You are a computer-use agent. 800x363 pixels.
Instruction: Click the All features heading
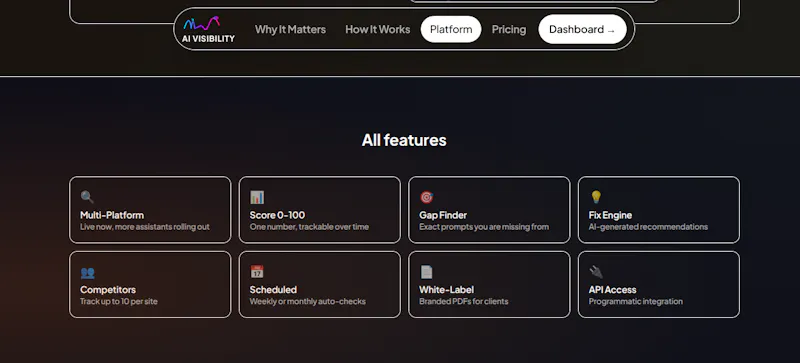coord(404,140)
